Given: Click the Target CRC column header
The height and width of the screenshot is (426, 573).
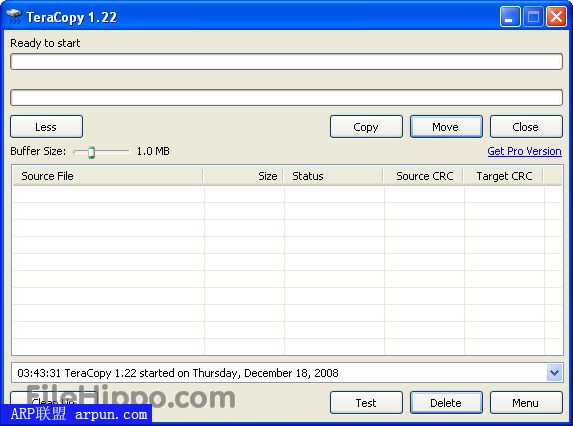Looking at the screenshot, I should [x=504, y=176].
